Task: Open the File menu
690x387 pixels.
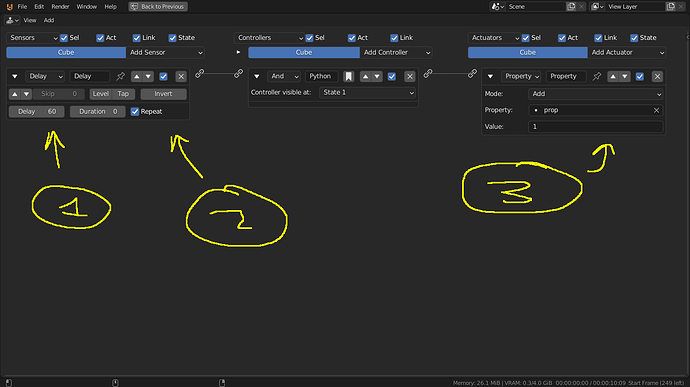Action: (x=22, y=7)
